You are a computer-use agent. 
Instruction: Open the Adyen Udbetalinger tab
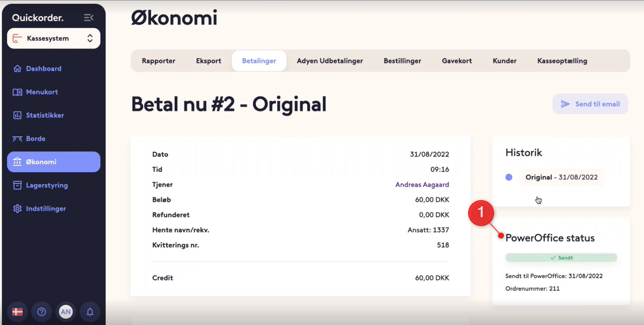(330, 61)
